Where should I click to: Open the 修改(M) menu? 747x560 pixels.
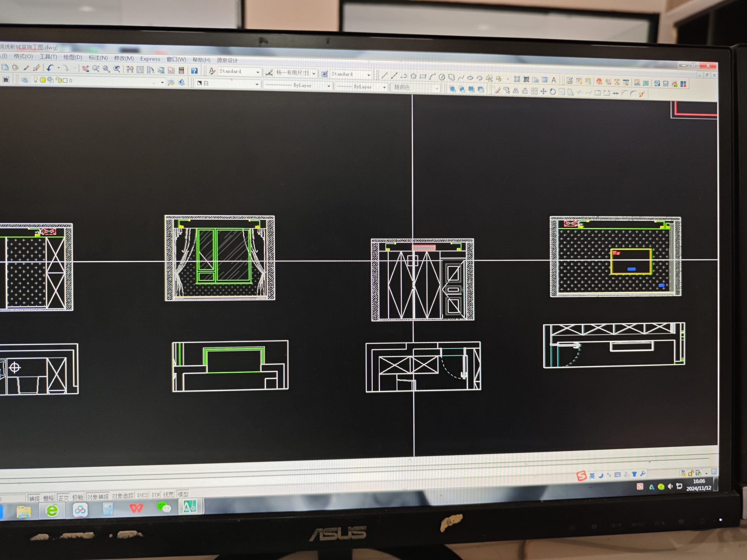tap(124, 58)
